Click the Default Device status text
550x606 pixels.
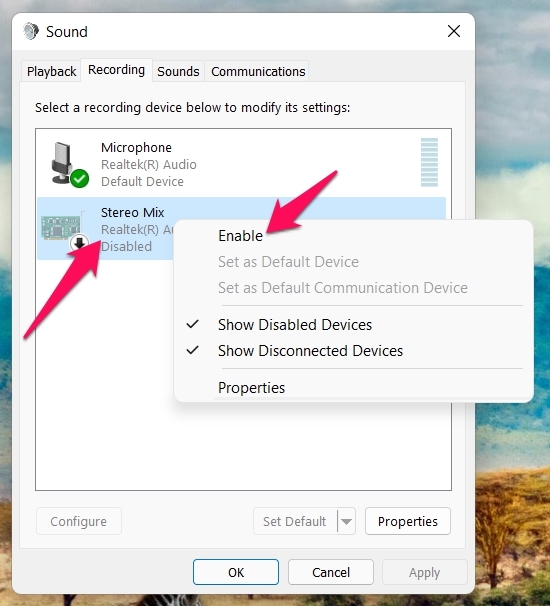click(x=142, y=182)
